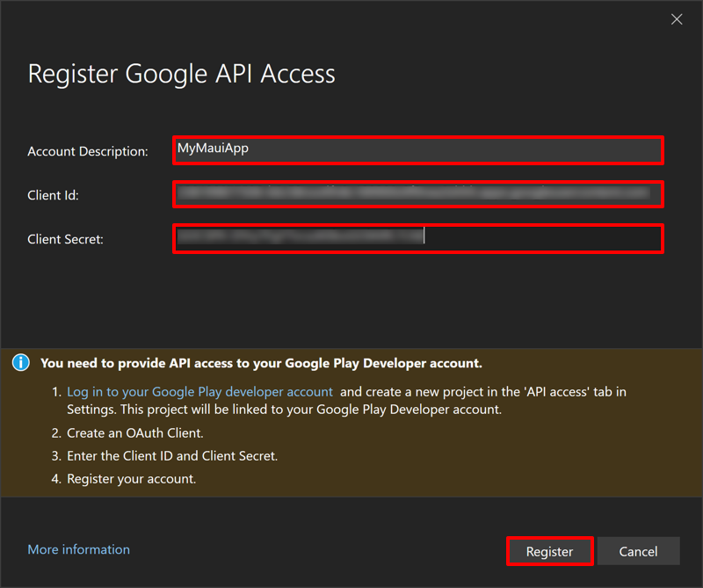Screen dimensions: 703x588
Task: Click inside the Account Description field
Action: (417, 150)
